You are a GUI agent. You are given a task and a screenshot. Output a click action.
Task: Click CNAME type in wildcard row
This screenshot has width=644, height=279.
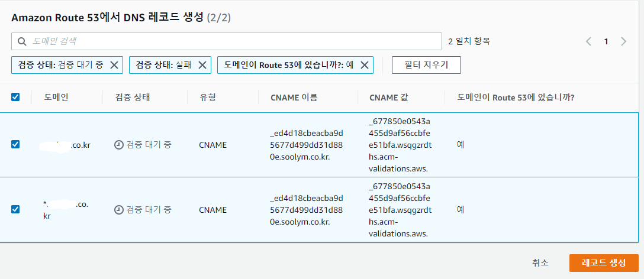[212, 210]
